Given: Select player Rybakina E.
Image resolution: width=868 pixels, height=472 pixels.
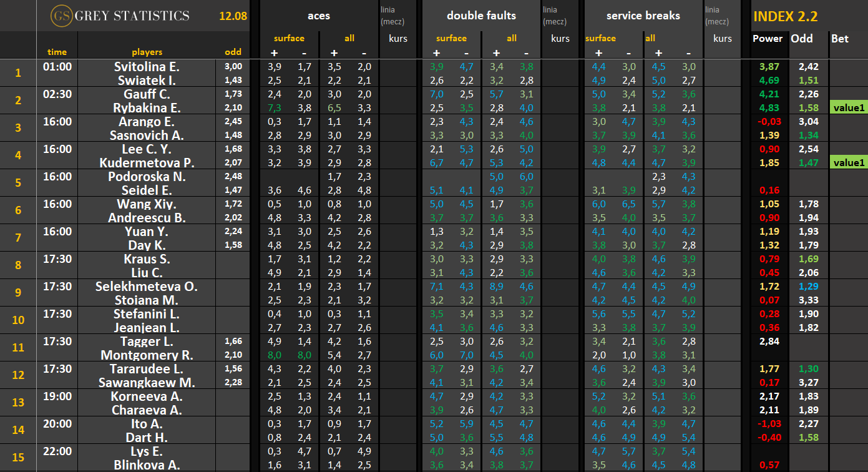Looking at the screenshot, I should [147, 107].
